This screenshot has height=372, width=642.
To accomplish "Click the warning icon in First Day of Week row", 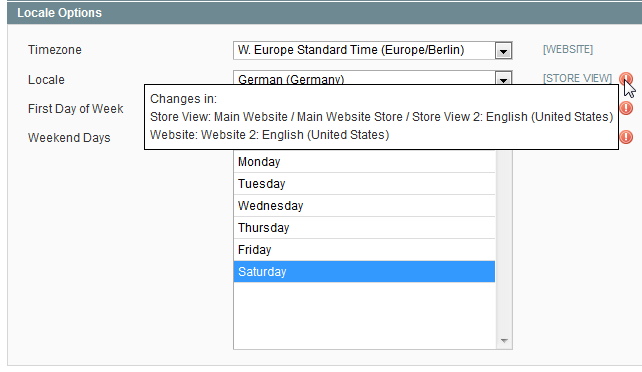I will pos(626,108).
